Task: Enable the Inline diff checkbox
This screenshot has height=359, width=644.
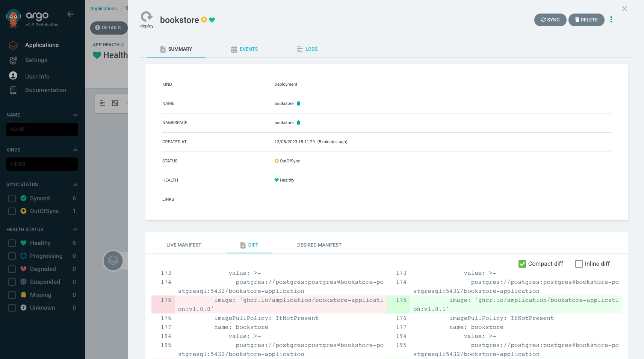Action: point(579,264)
